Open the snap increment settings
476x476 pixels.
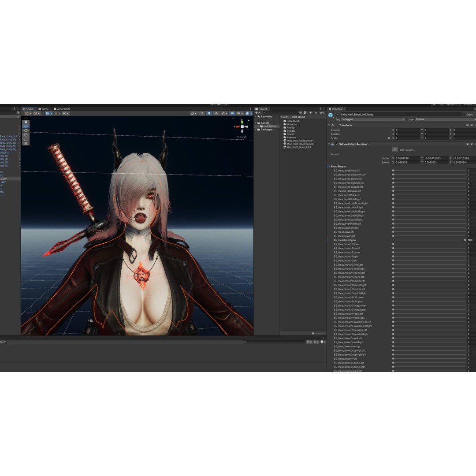(66, 113)
